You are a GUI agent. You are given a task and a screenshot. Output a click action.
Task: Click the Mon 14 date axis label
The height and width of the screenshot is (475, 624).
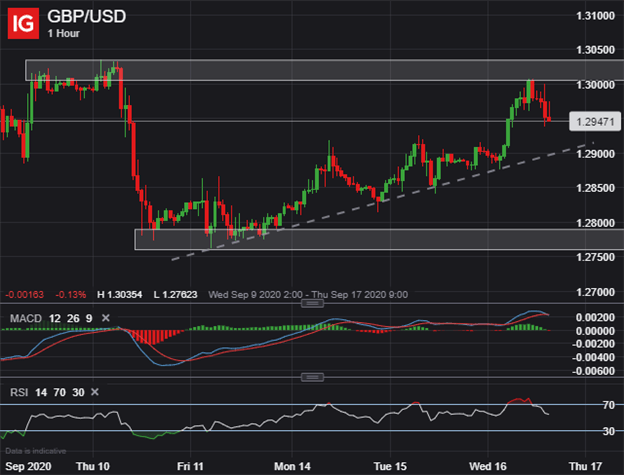click(x=292, y=466)
